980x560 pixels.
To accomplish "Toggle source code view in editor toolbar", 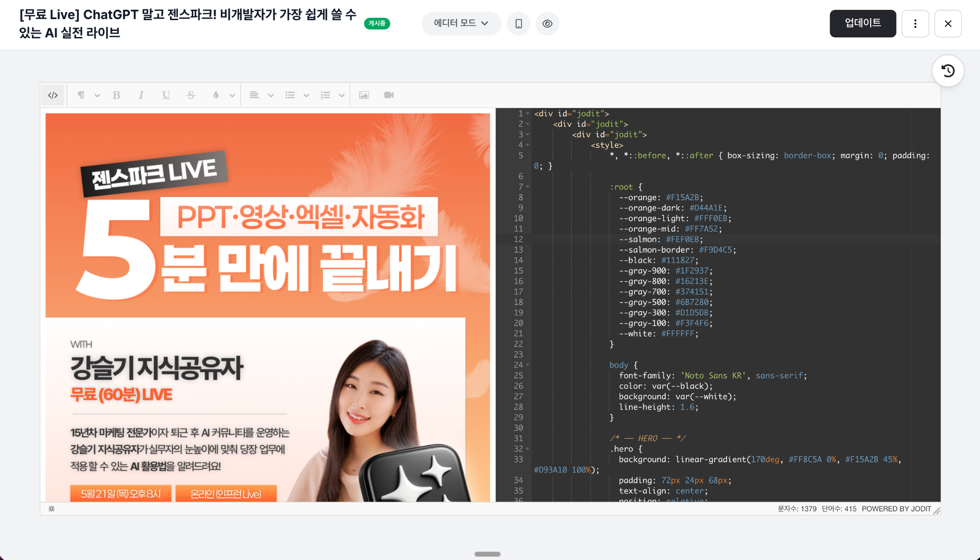I will pos(53,95).
